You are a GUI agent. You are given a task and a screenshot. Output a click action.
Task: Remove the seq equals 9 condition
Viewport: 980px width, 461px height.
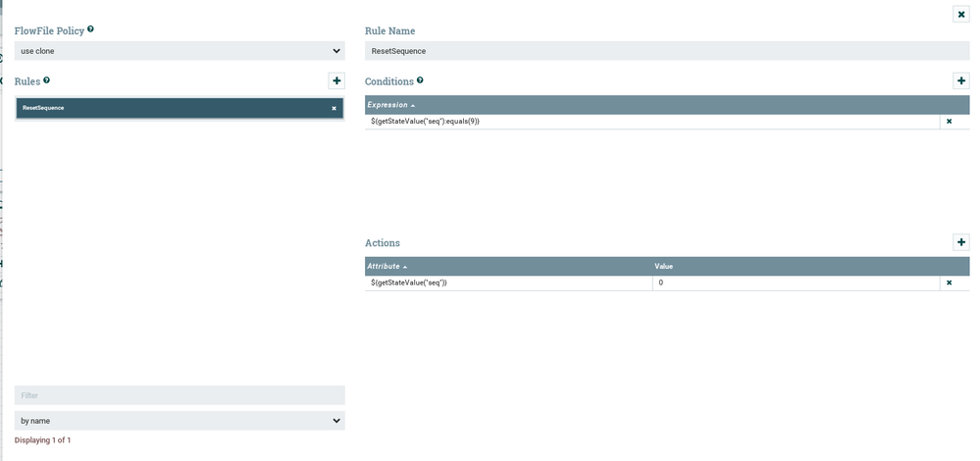(x=949, y=121)
